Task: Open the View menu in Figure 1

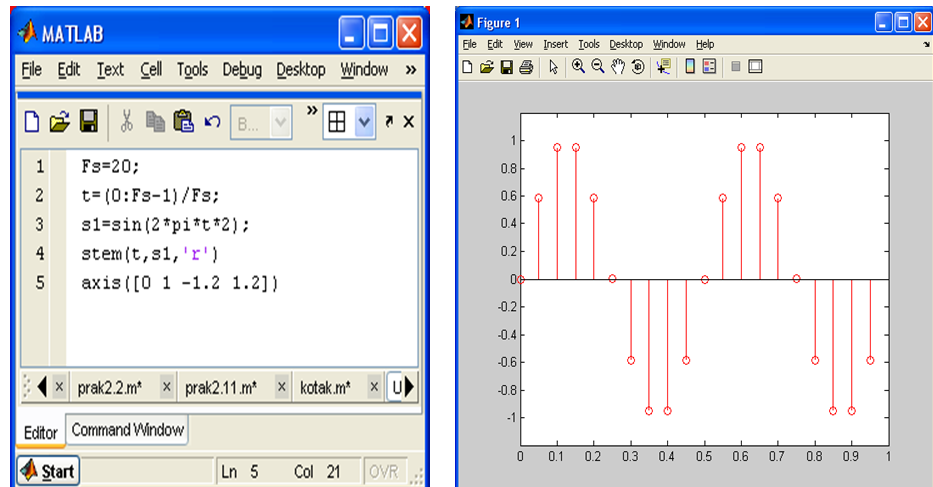Action: (x=523, y=44)
